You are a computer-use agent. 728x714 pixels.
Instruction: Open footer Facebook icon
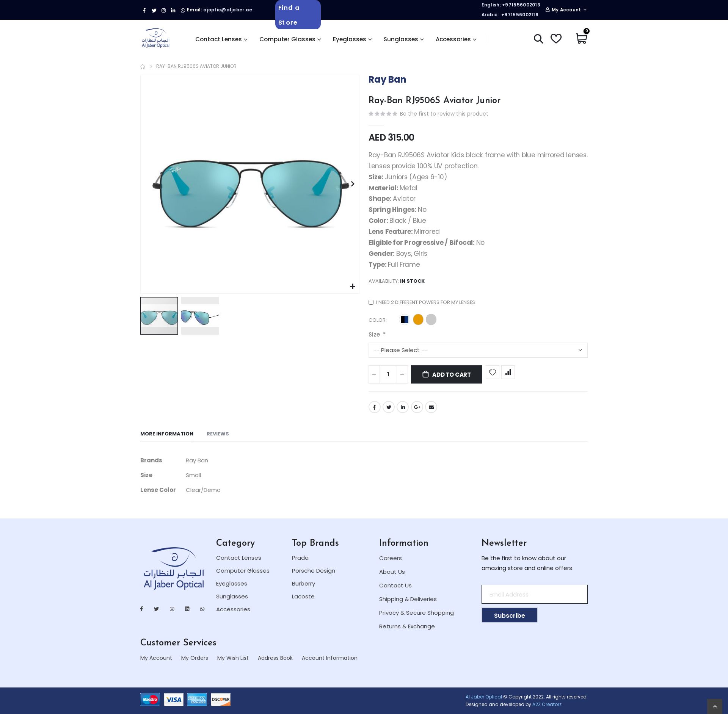[142, 609]
